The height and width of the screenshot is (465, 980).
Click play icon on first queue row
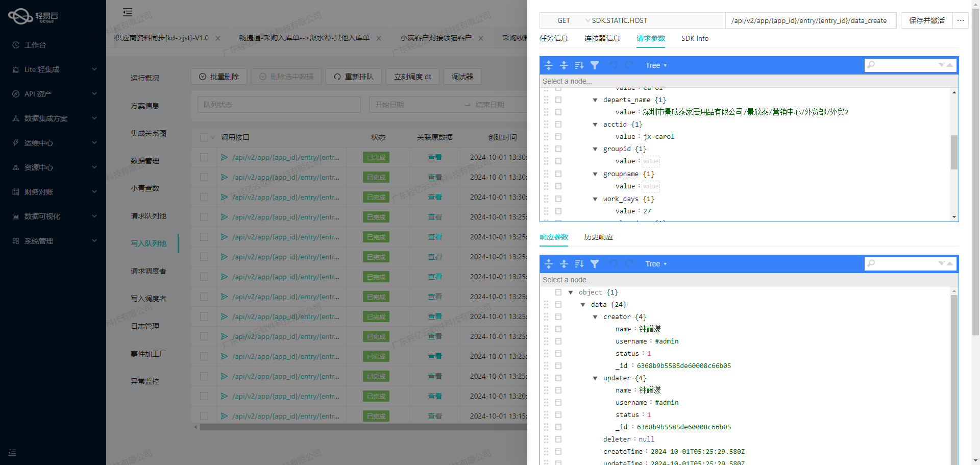point(224,157)
